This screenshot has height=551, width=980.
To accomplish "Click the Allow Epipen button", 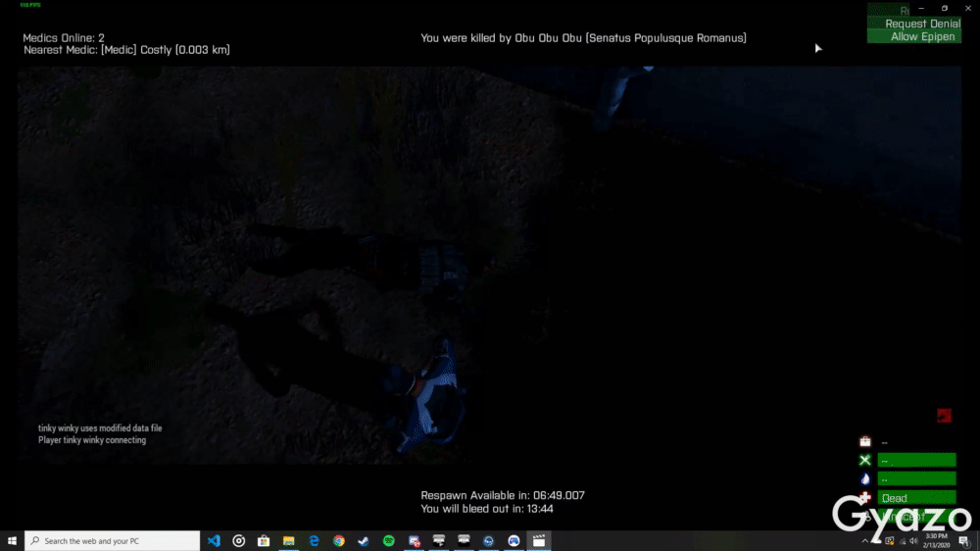I will [914, 37].
